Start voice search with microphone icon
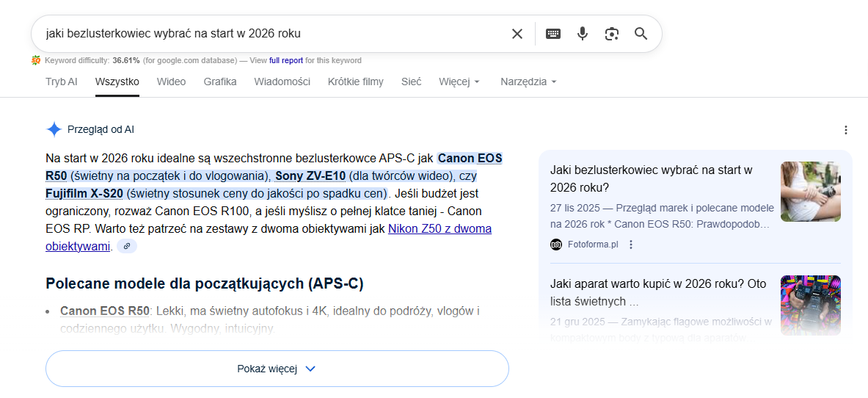 click(x=583, y=34)
